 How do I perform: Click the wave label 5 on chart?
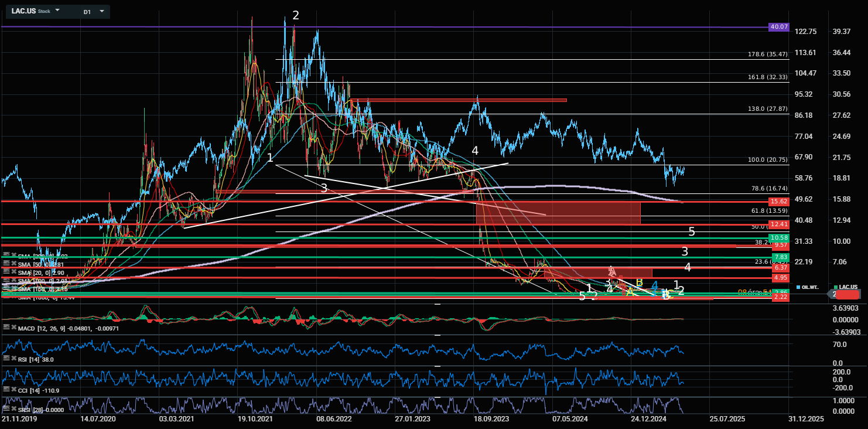(691, 231)
